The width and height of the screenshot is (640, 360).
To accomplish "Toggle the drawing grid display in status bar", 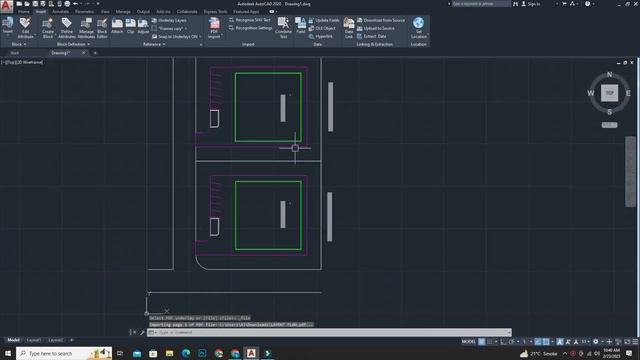I will click(482, 342).
